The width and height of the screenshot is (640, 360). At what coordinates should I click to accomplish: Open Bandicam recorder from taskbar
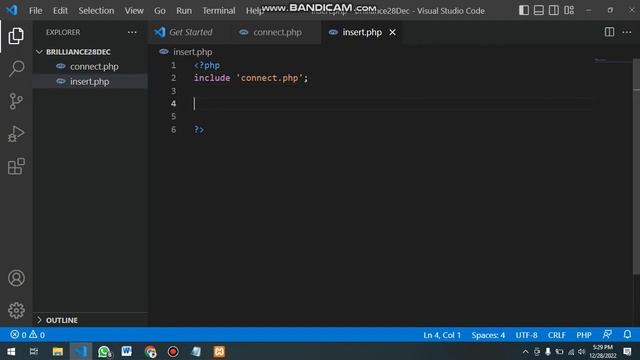coord(173,351)
